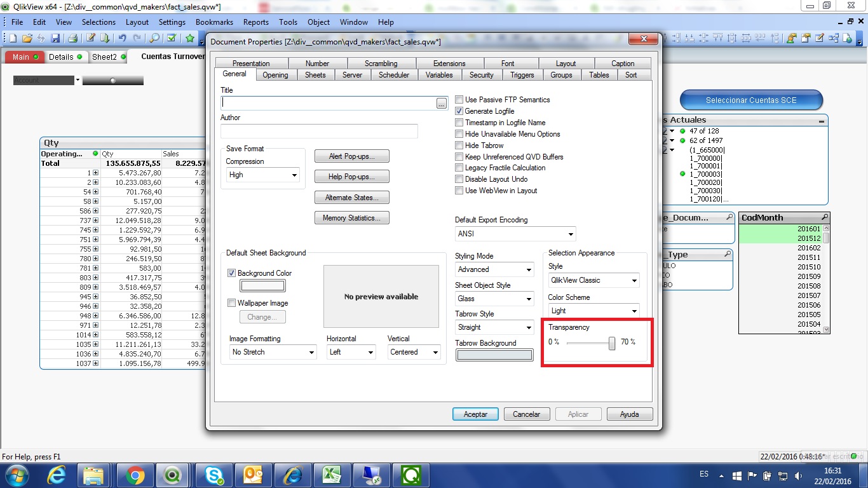Viewport: 868px width, 488px height.
Task: Click the Cancelar button
Action: coord(527,414)
